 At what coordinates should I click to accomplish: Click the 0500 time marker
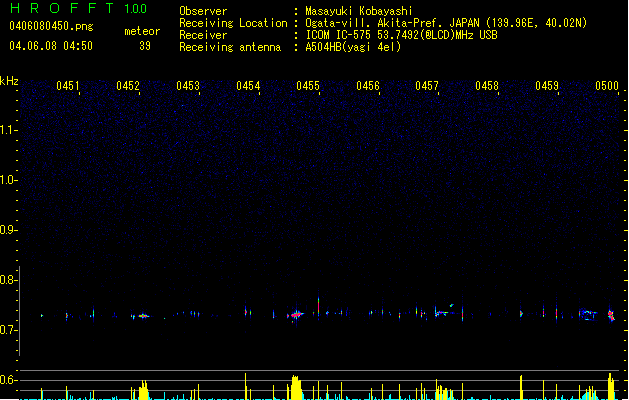[607, 86]
